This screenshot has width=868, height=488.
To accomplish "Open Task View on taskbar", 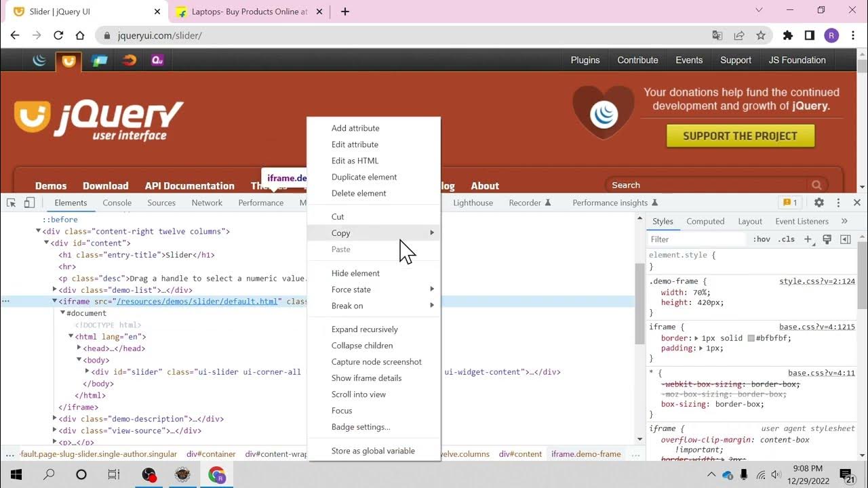I will coord(114,474).
